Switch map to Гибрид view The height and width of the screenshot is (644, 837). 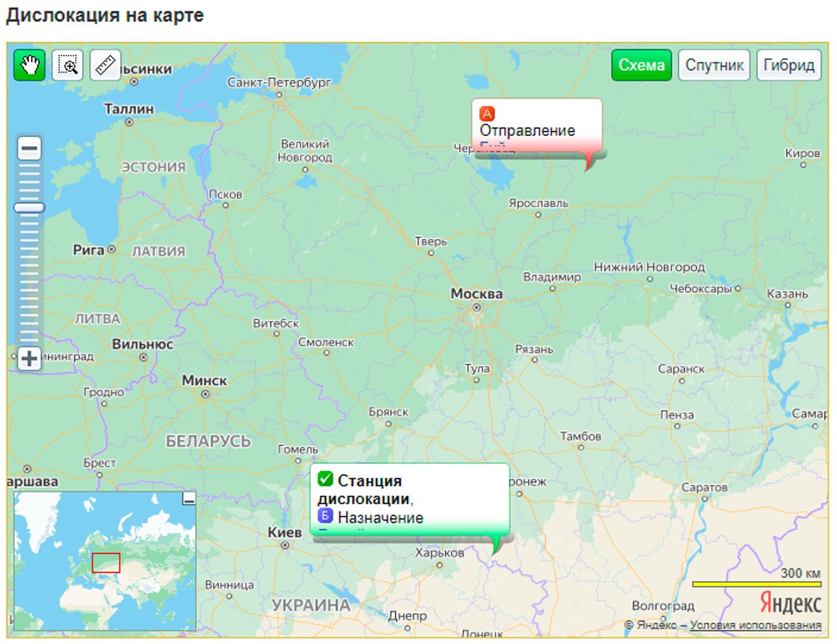(x=788, y=65)
